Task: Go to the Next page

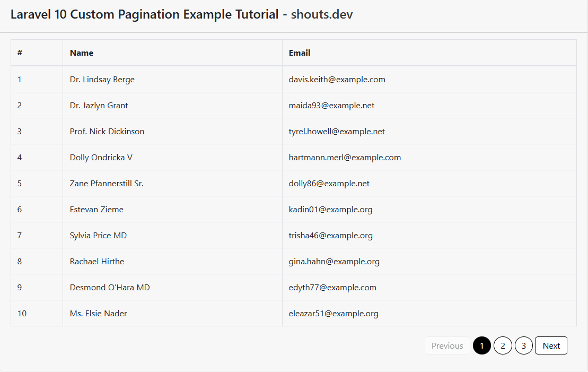Action: [x=551, y=345]
